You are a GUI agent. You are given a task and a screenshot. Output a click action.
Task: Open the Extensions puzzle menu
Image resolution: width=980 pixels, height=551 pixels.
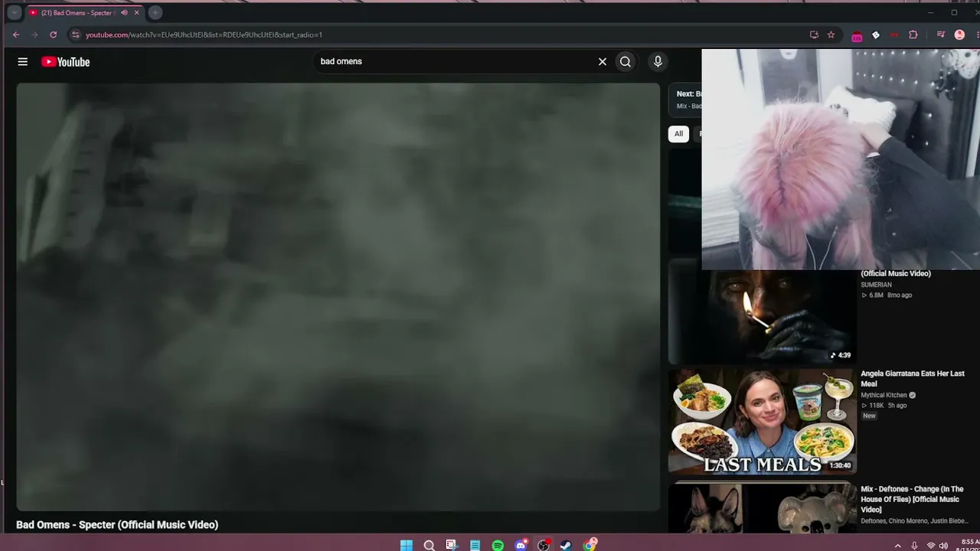(x=913, y=34)
